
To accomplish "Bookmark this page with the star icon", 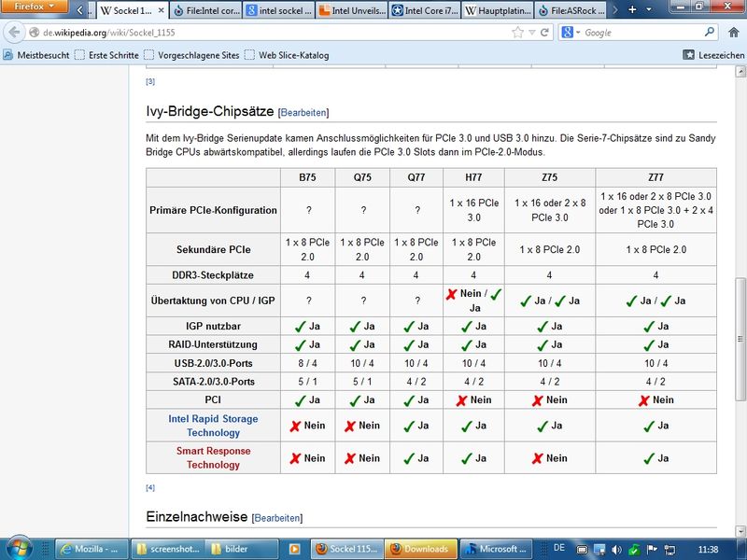I will 518,33.
